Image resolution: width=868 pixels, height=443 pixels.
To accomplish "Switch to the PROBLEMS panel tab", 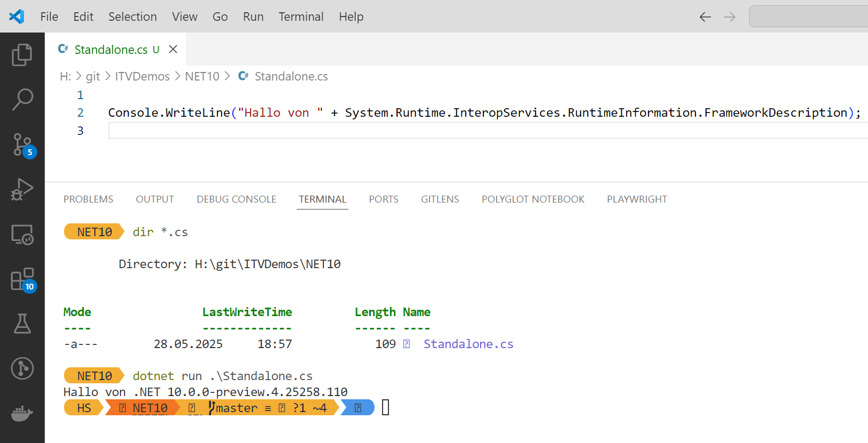I will pos(88,199).
